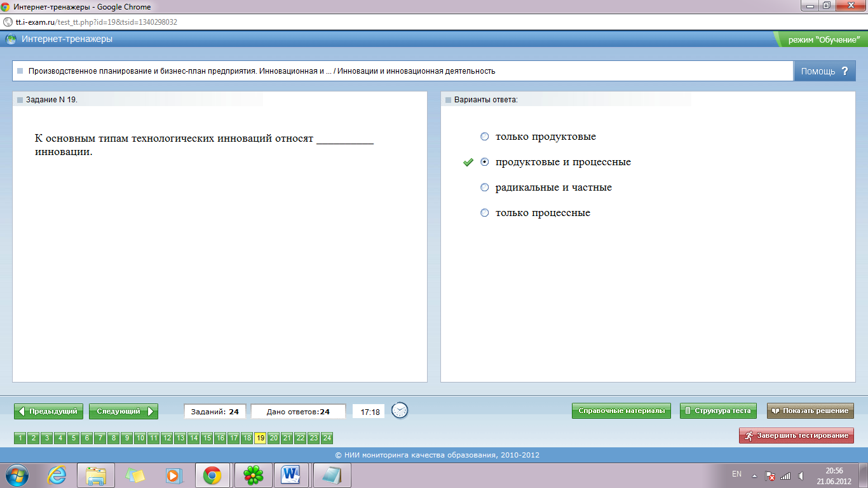Open the Структура теста view
The width and height of the screenshot is (868, 488).
pos(718,410)
